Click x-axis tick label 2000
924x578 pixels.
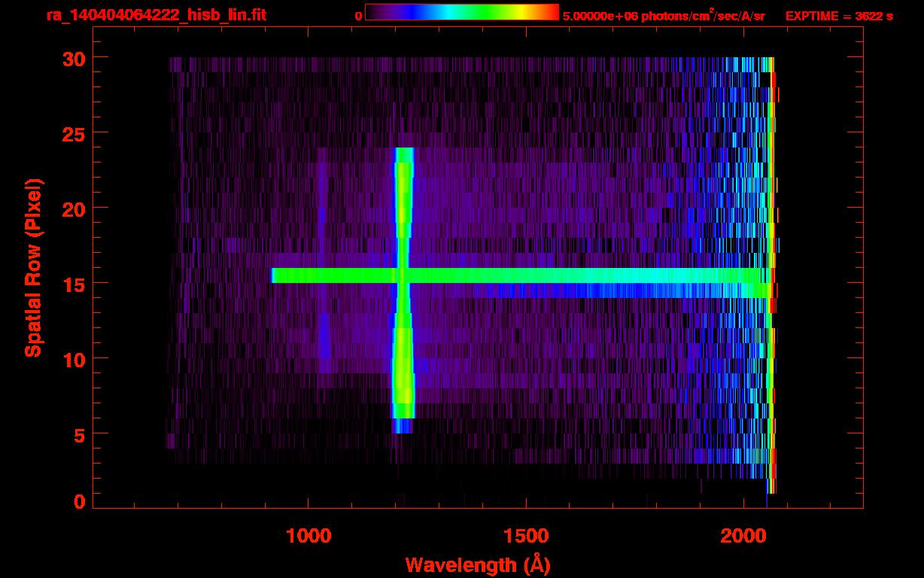[x=743, y=536]
